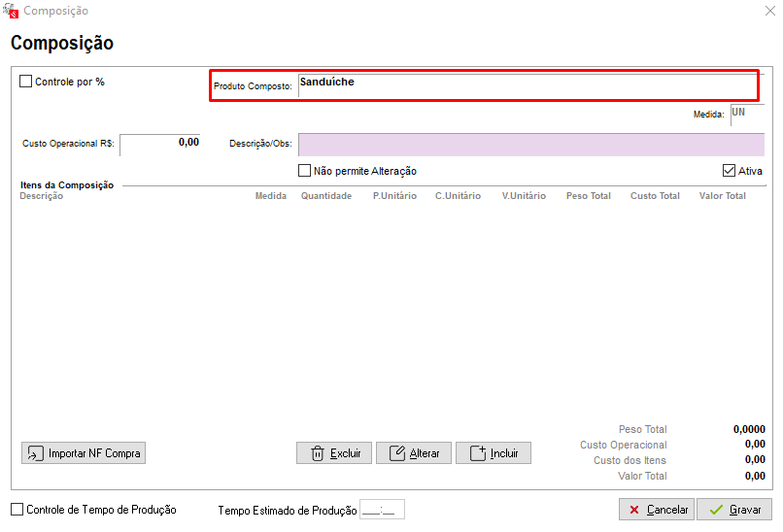The height and width of the screenshot is (532, 783).
Task: Enable the Controle por % checkbox
Action: [x=25, y=81]
